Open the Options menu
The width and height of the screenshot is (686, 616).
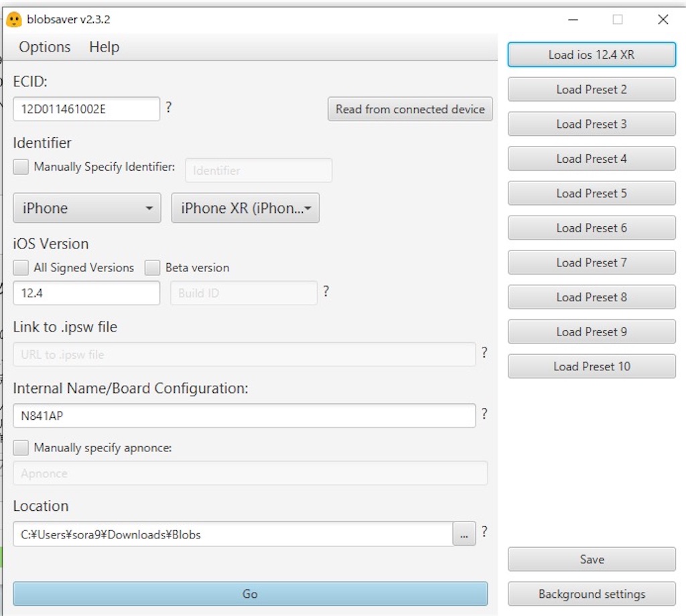tap(45, 47)
